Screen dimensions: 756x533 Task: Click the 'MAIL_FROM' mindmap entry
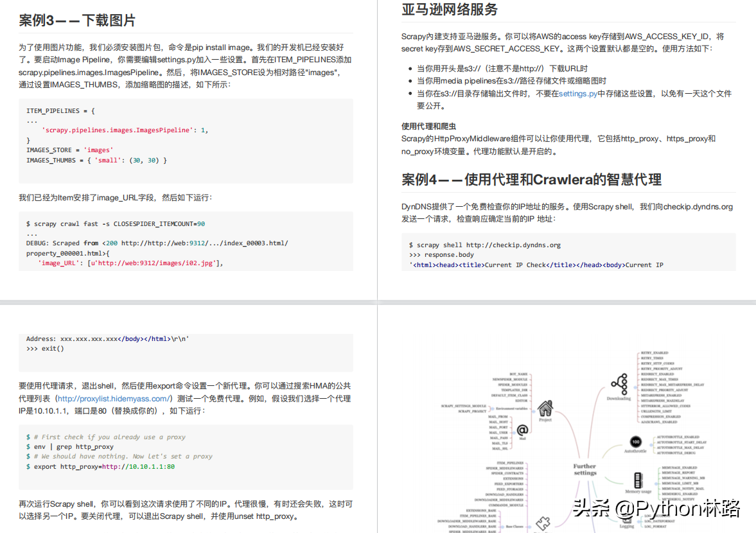click(498, 416)
